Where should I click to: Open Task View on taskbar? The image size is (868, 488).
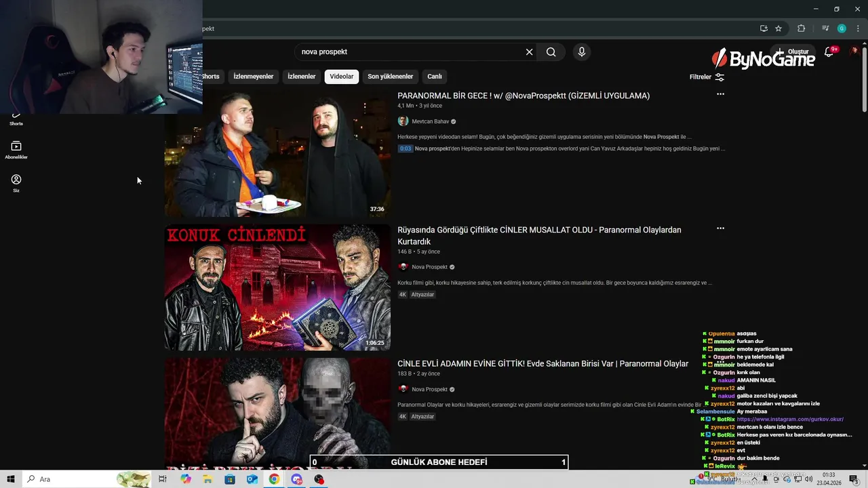pos(163,479)
